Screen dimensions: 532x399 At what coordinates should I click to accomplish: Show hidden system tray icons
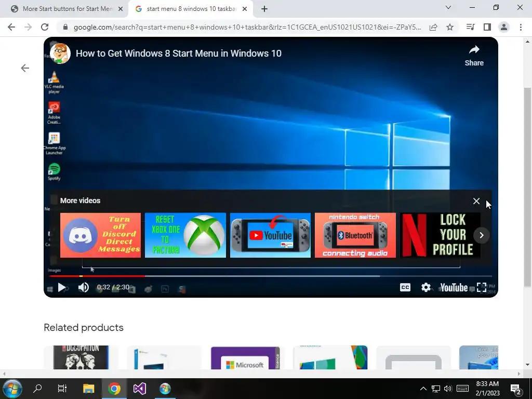(423, 389)
